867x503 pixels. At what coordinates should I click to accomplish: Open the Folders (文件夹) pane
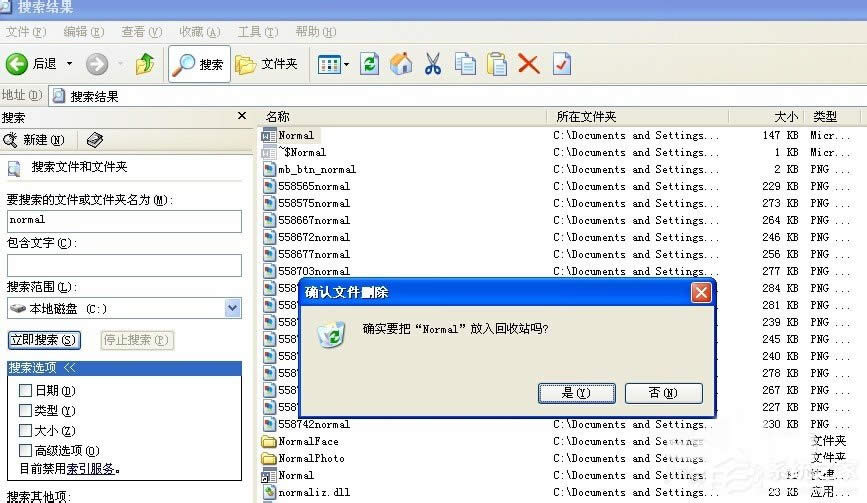click(x=267, y=64)
